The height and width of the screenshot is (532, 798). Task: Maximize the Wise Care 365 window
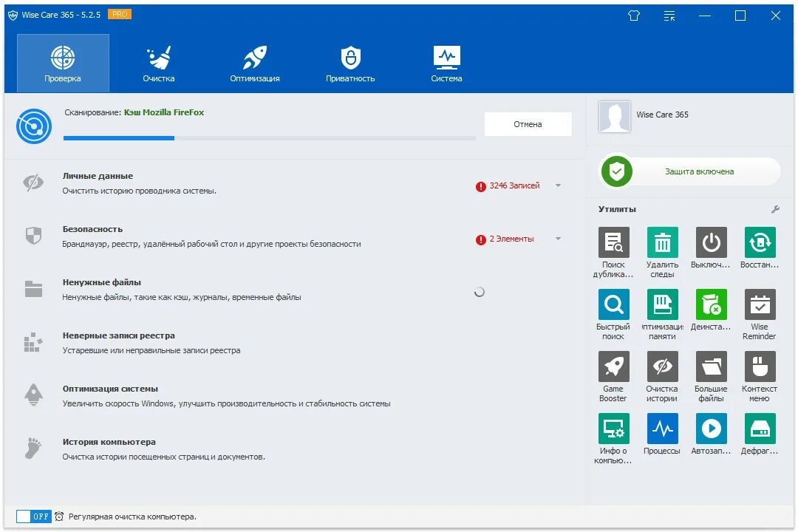[740, 16]
